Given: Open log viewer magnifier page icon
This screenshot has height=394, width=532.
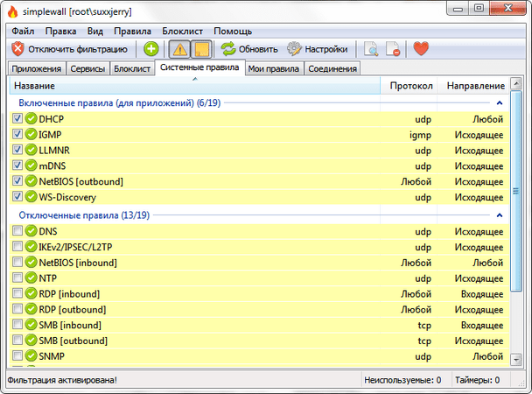Looking at the screenshot, I should click(x=372, y=49).
